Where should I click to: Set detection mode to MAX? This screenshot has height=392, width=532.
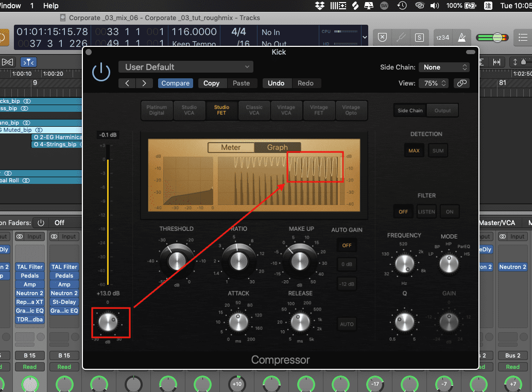tap(414, 151)
